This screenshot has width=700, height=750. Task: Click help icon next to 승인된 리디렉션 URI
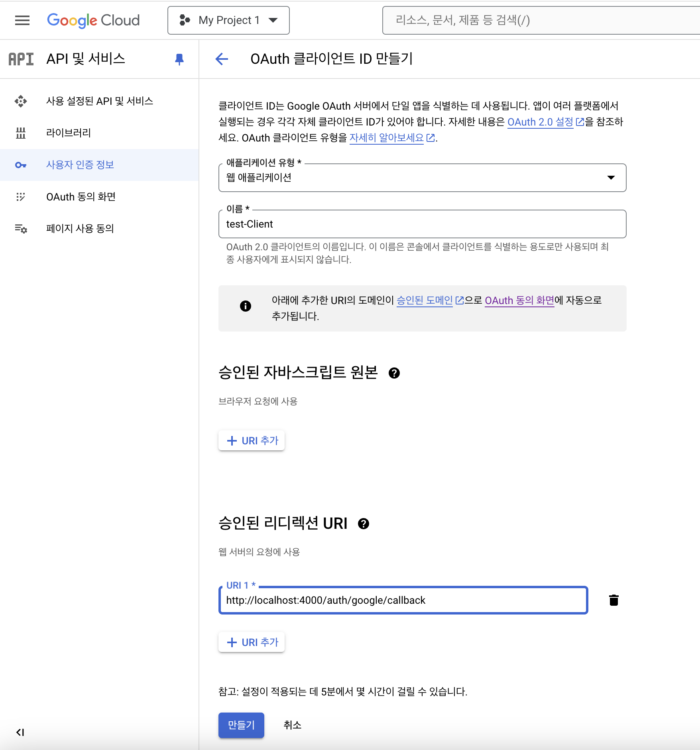point(364,524)
